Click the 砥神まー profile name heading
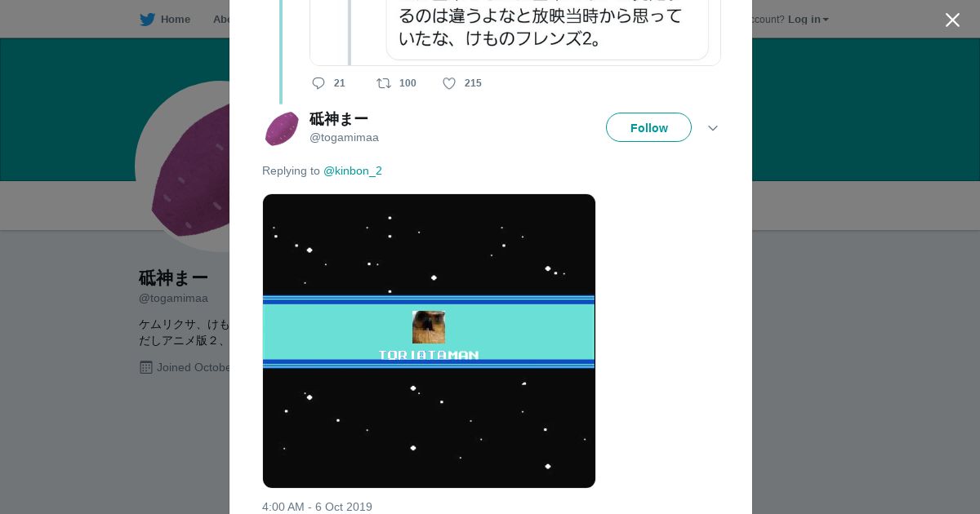This screenshot has height=514, width=980. tap(173, 278)
